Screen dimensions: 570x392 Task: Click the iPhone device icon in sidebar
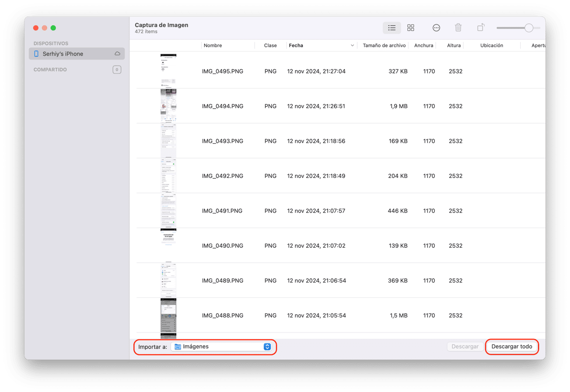pyautogui.click(x=37, y=54)
